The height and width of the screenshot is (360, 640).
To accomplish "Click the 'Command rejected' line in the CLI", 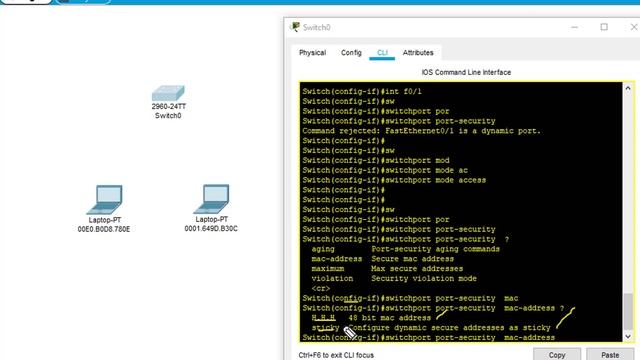I will pos(421,131).
